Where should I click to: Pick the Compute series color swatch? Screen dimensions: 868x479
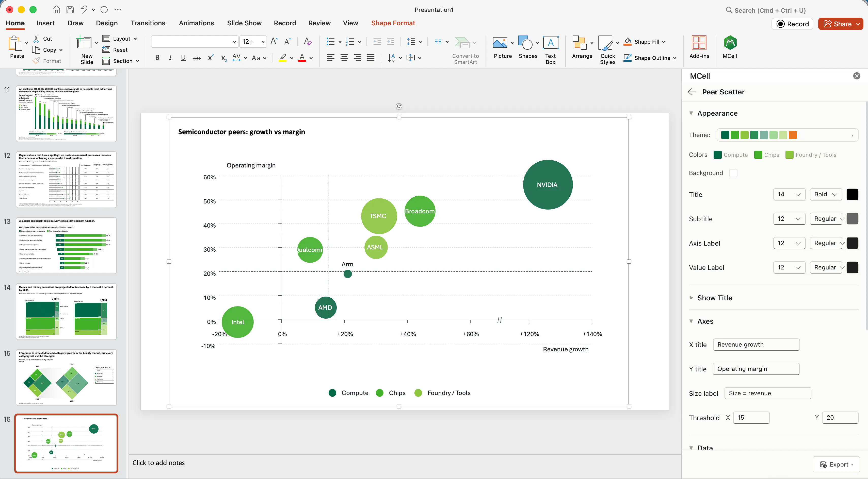(x=717, y=155)
